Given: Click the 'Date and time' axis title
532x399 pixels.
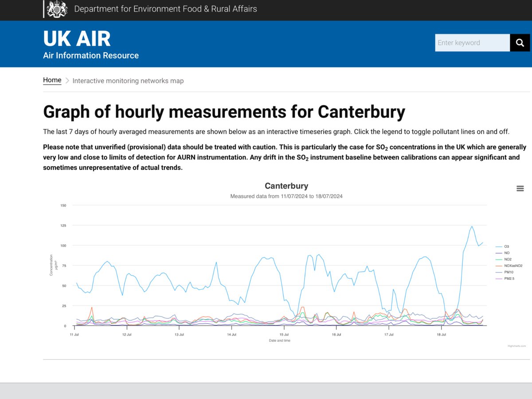Looking at the screenshot, I should pyautogui.click(x=279, y=340).
